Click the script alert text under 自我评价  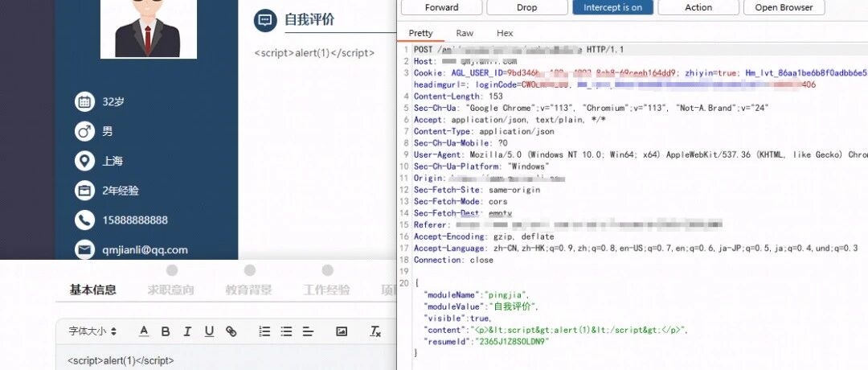click(314, 53)
